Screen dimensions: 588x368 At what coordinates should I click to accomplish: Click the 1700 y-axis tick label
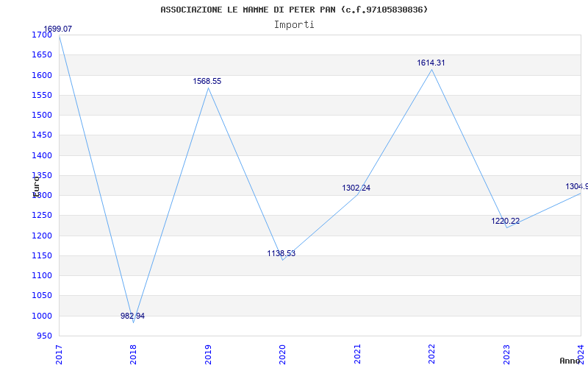42,35
